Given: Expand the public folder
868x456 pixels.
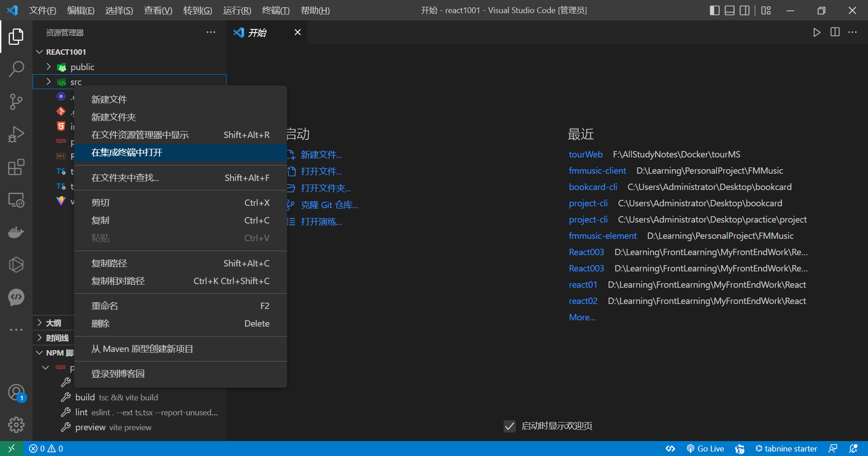Looking at the screenshot, I should (x=48, y=67).
